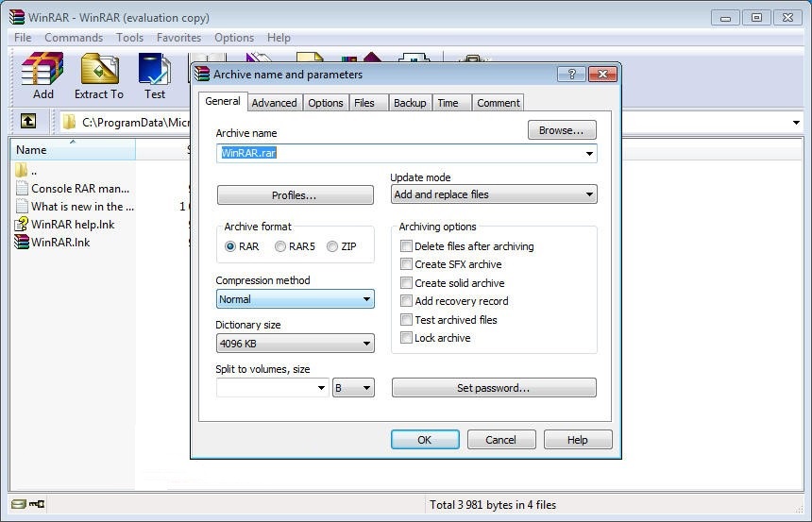Image resolution: width=812 pixels, height=522 pixels.
Task: Click the dialog Help button
Action: 578,440
